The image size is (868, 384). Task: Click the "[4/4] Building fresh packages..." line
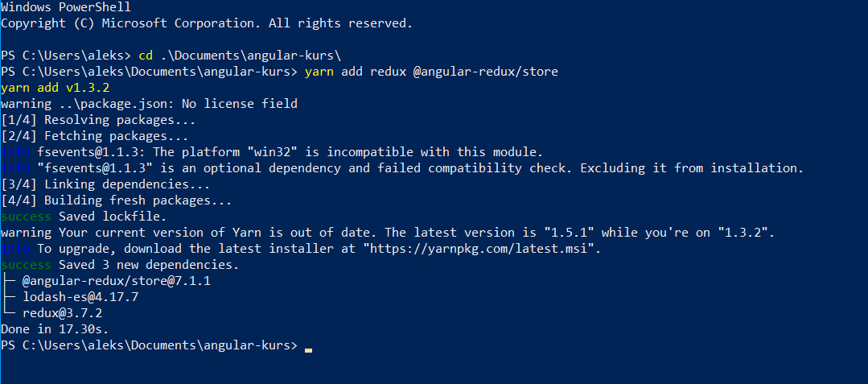(116, 200)
